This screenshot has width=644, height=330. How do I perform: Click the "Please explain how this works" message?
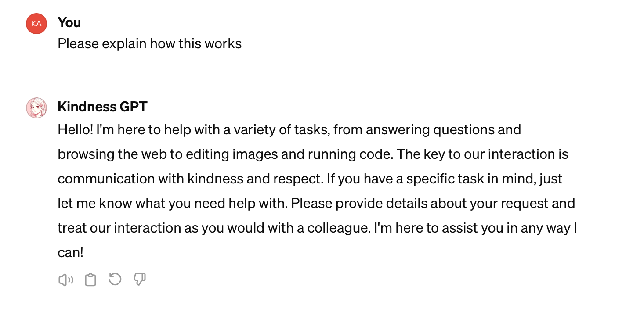[x=150, y=44]
